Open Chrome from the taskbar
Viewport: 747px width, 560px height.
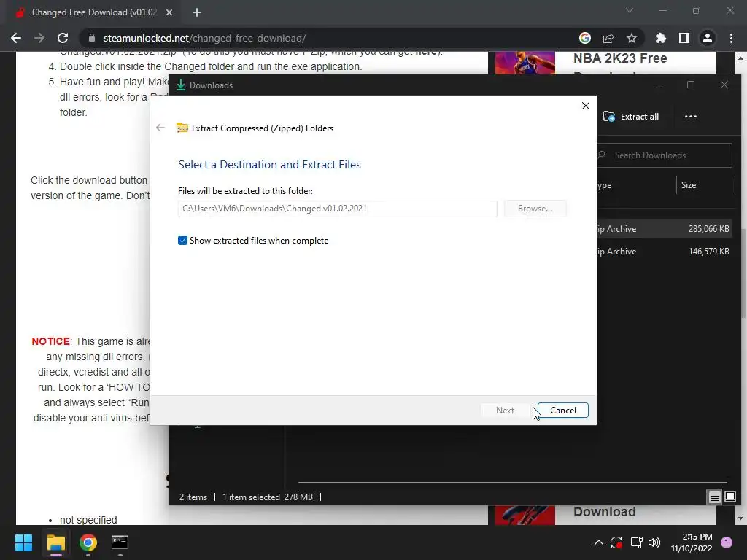pyautogui.click(x=88, y=542)
